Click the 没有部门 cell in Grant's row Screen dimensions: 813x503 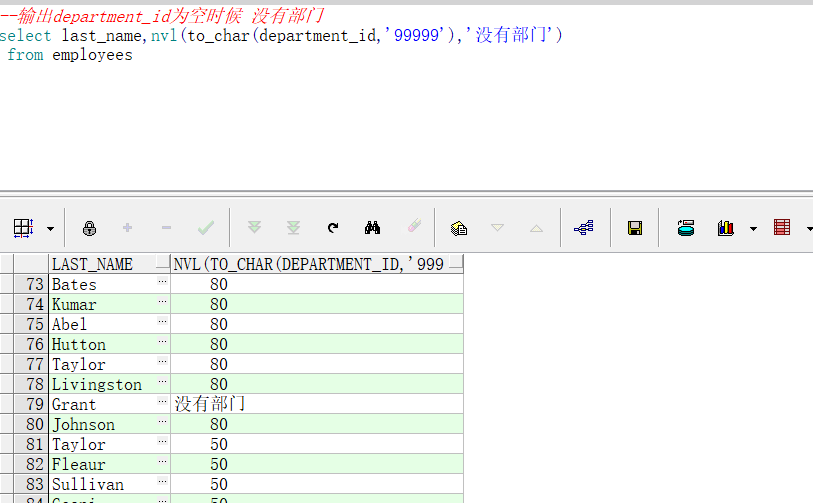pos(317,404)
